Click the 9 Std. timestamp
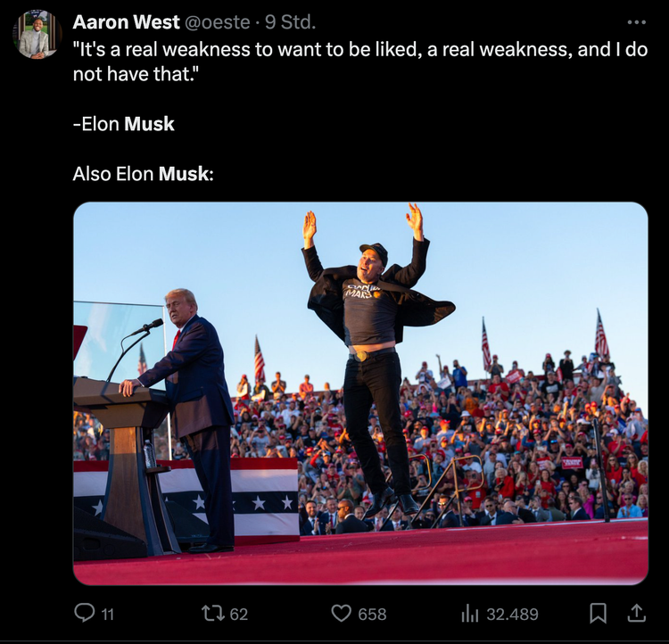The image size is (669, 644). click(x=290, y=22)
